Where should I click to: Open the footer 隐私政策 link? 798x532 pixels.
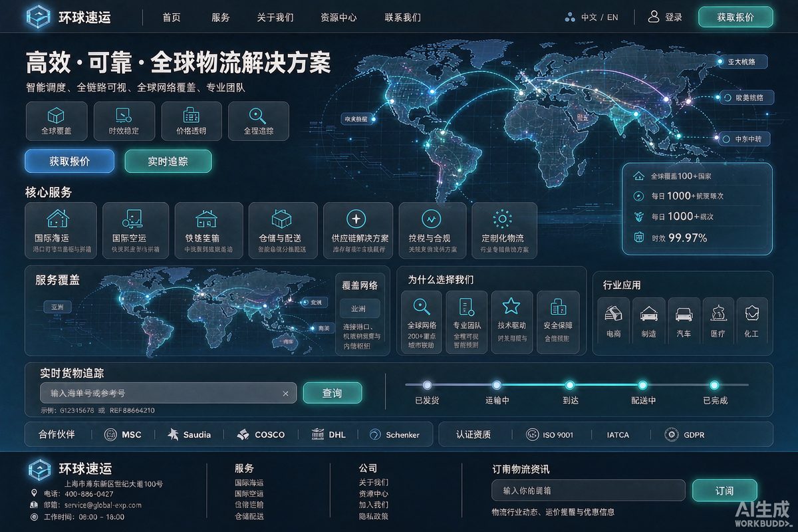pos(374,517)
